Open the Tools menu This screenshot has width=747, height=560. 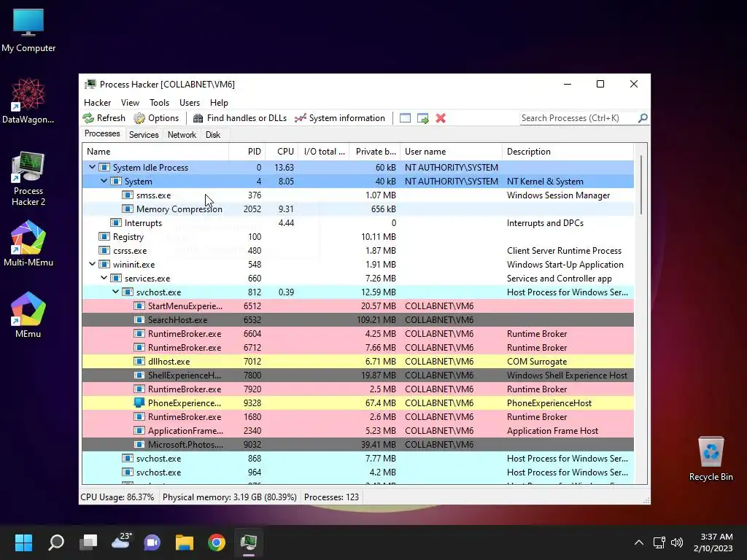tap(159, 102)
